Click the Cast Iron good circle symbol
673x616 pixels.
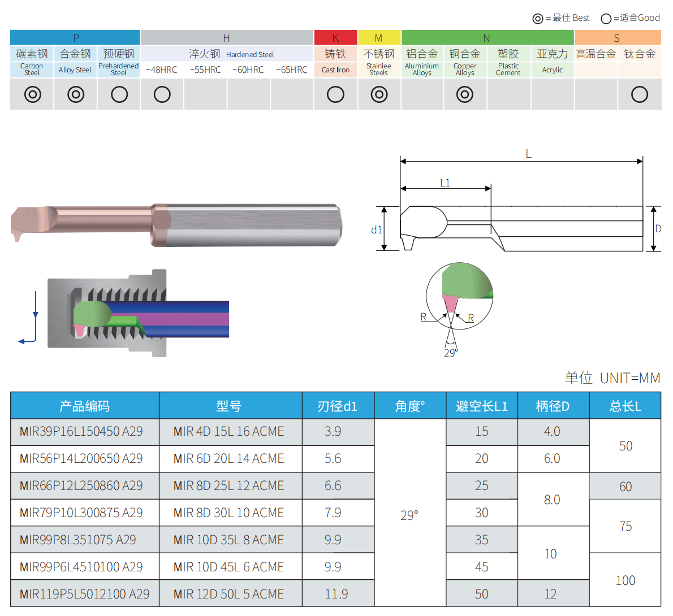[335, 94]
